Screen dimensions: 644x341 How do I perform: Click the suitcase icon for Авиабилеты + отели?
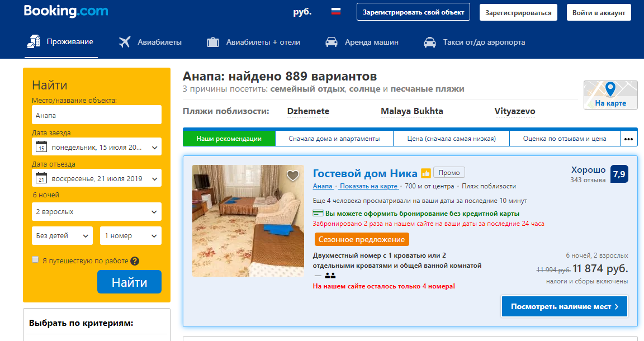pos(213,42)
